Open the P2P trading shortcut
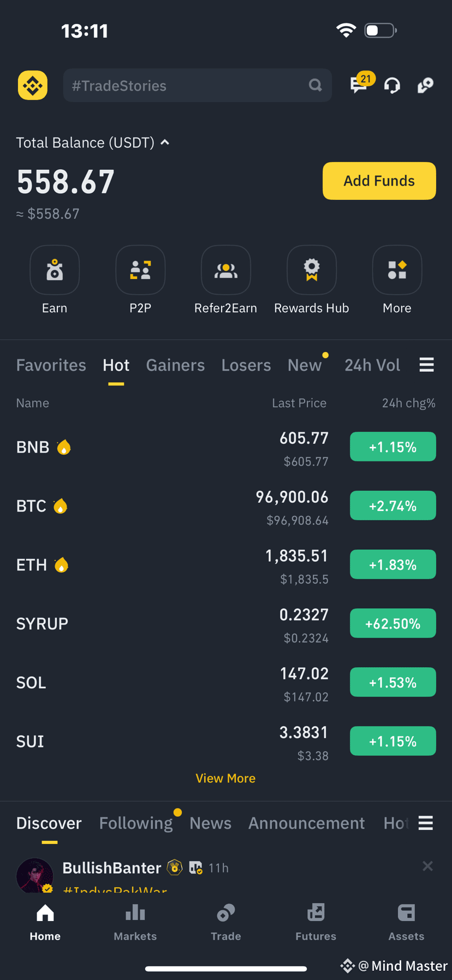 pyautogui.click(x=140, y=270)
